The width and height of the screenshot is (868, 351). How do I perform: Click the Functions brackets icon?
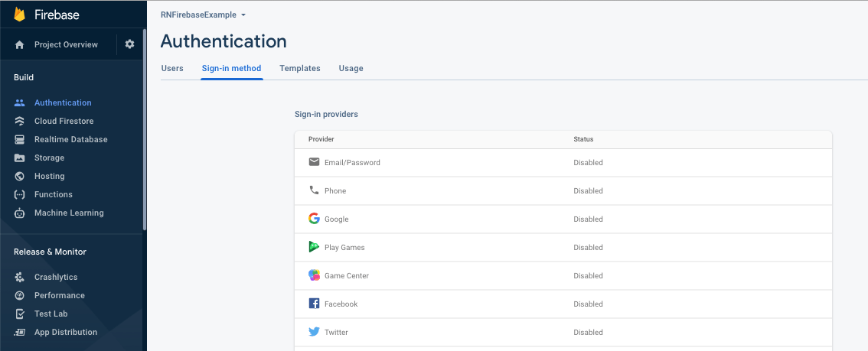(19, 194)
